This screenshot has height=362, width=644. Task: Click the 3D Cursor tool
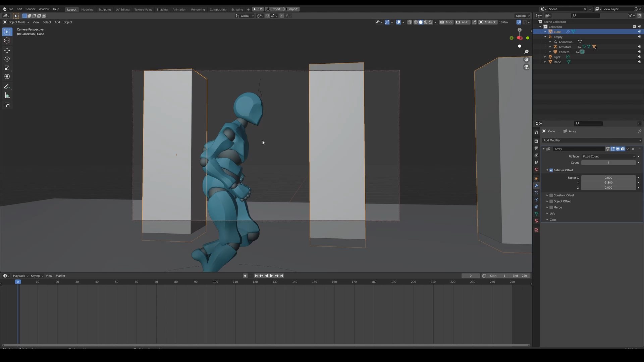[x=7, y=41]
